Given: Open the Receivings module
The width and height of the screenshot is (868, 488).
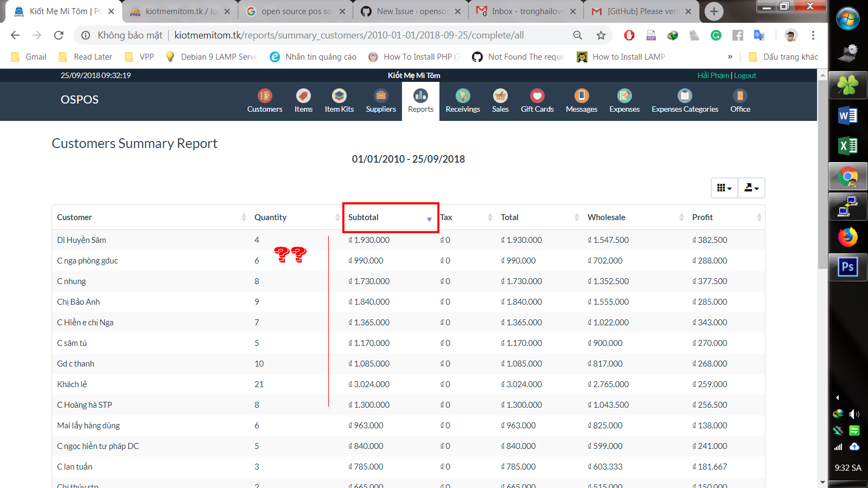Looking at the screenshot, I should pyautogui.click(x=463, y=101).
